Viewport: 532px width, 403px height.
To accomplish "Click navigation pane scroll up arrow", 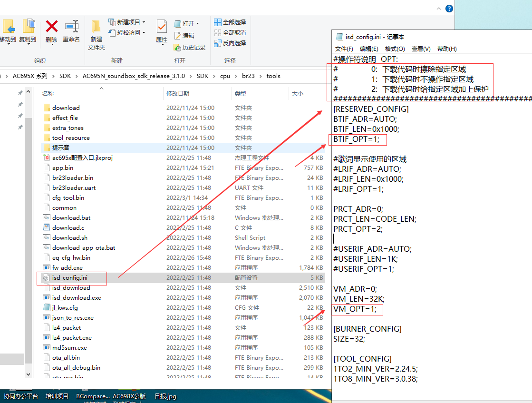I will coord(28,92).
